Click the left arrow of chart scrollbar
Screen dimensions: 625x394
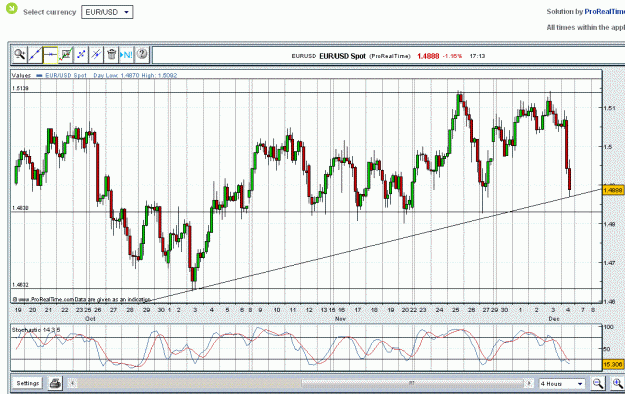click(x=72, y=383)
